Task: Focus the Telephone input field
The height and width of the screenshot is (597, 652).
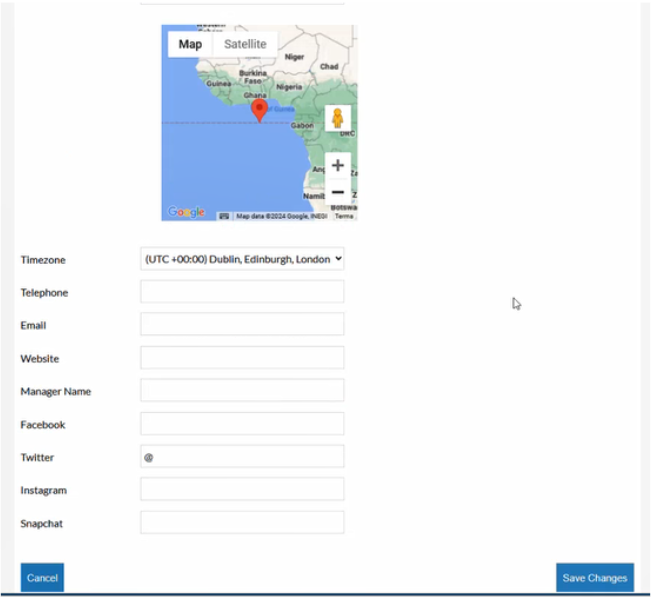Action: point(242,292)
